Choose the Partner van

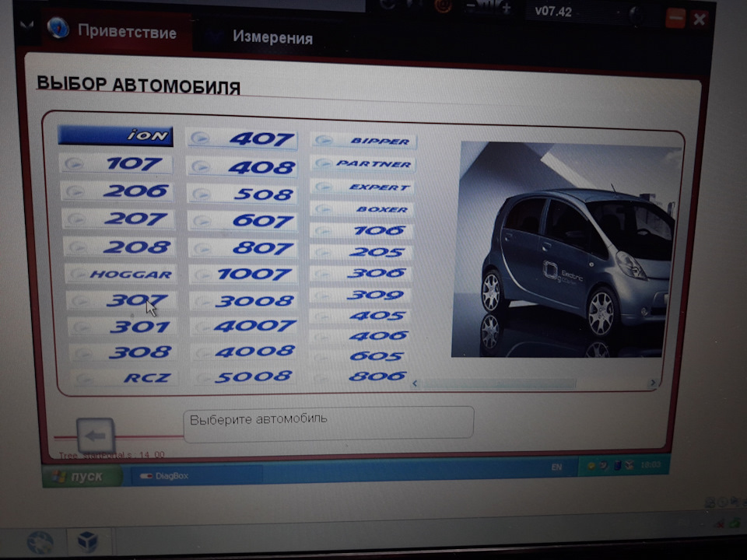[363, 163]
